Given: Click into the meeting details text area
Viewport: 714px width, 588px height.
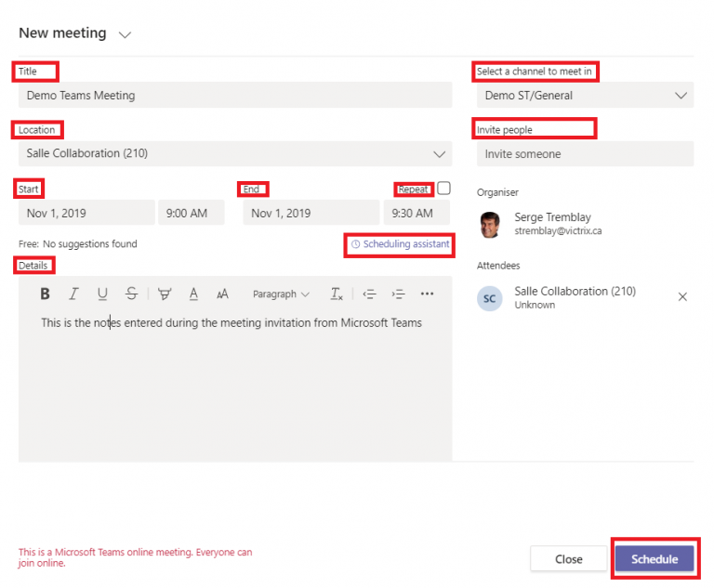Looking at the screenshot, I should coord(235,385).
